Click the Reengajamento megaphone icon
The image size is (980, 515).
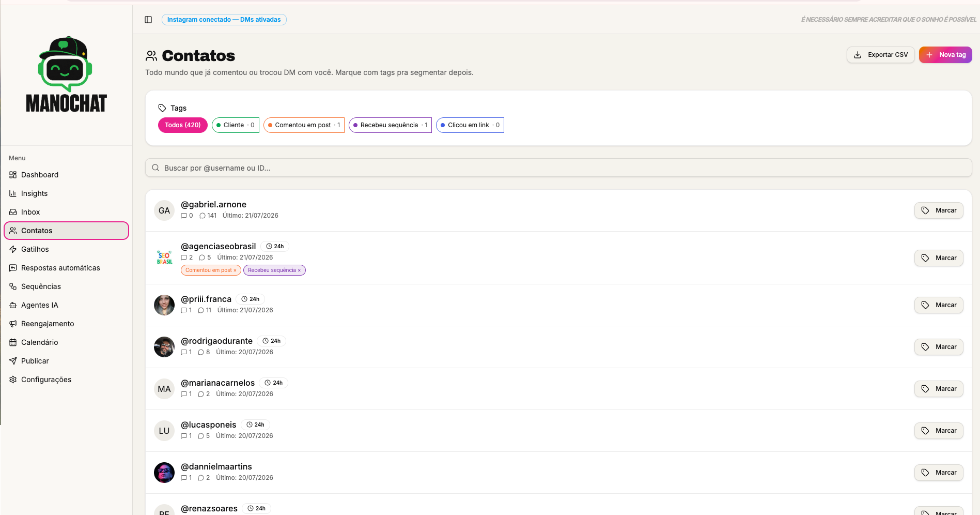(13, 324)
